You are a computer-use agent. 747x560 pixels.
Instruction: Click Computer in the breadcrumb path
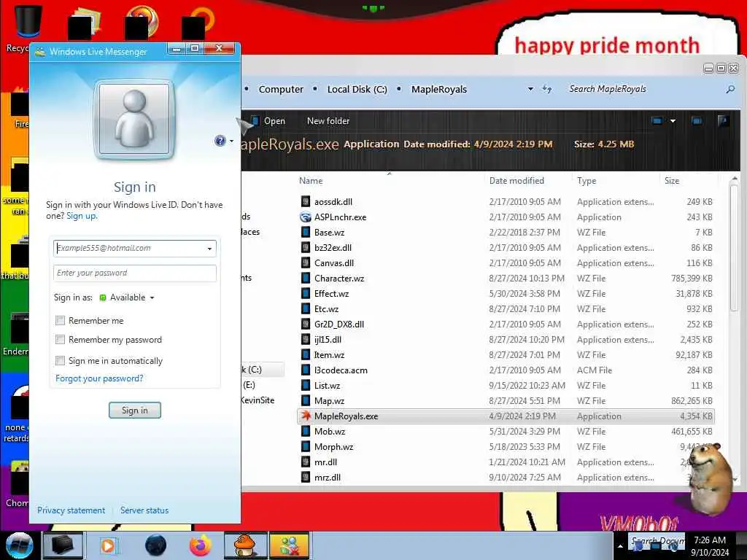click(281, 89)
